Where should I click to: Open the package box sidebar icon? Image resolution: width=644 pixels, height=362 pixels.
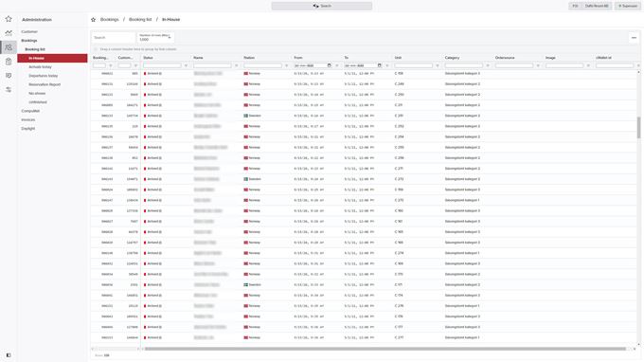coord(9,62)
